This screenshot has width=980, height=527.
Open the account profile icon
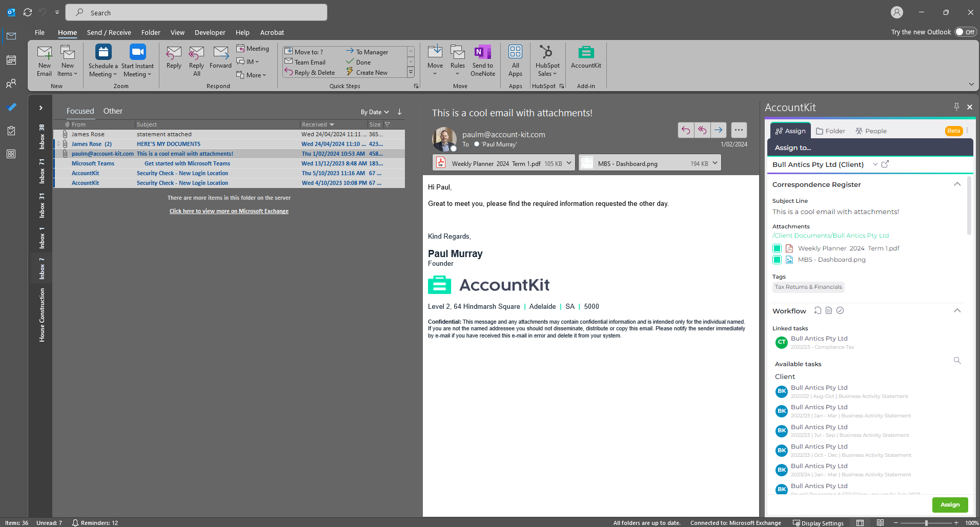[896, 12]
